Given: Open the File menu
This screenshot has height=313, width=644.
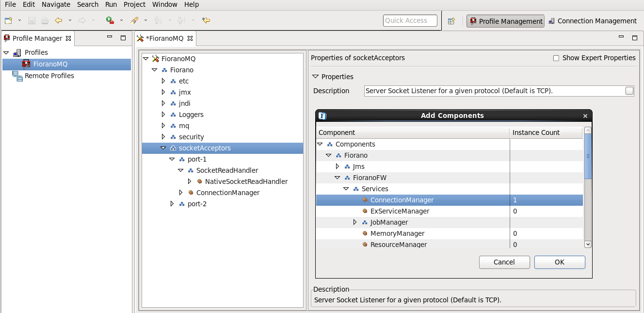Looking at the screenshot, I should [x=11, y=4].
